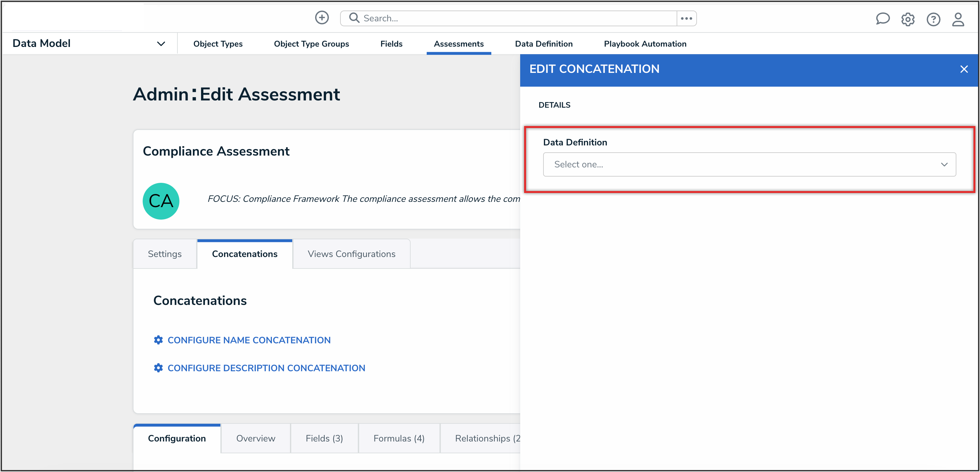Open admin settings gear icon

908,19
